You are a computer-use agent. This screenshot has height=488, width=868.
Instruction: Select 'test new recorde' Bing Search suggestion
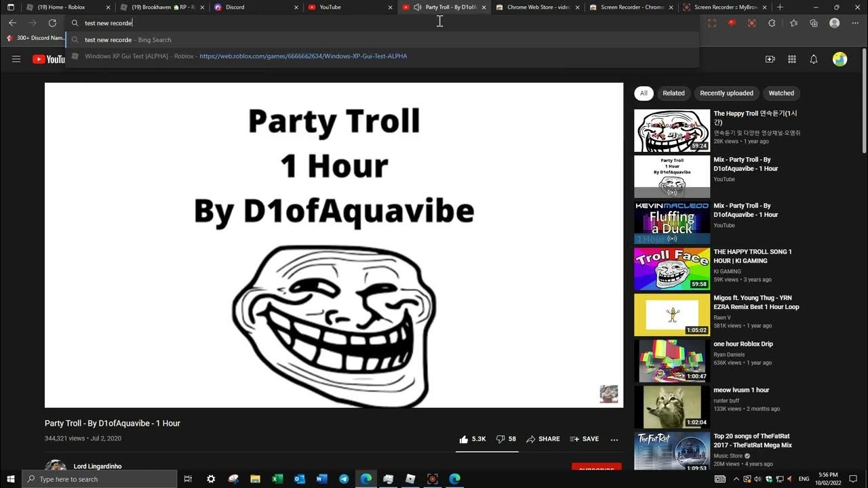tap(382, 39)
